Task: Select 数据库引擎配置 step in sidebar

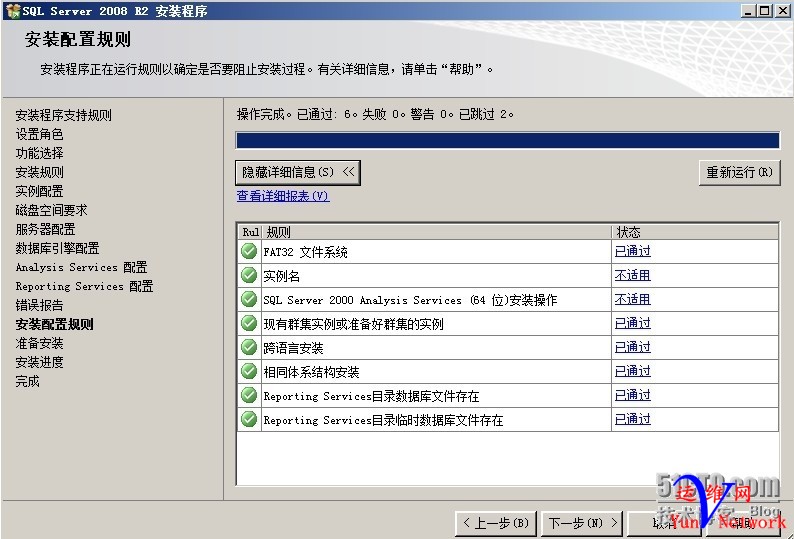Action: 57,248
